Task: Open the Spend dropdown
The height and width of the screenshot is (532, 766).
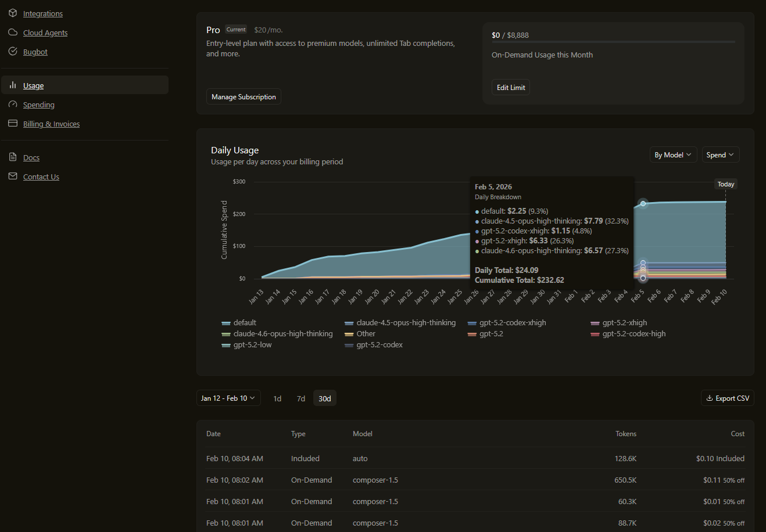Action: click(x=720, y=155)
